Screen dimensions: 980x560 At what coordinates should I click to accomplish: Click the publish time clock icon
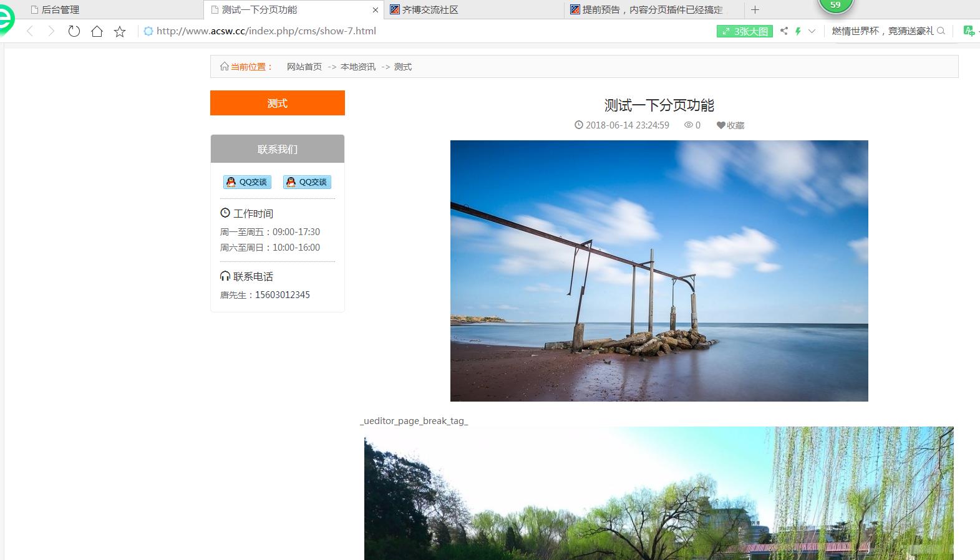click(x=579, y=125)
